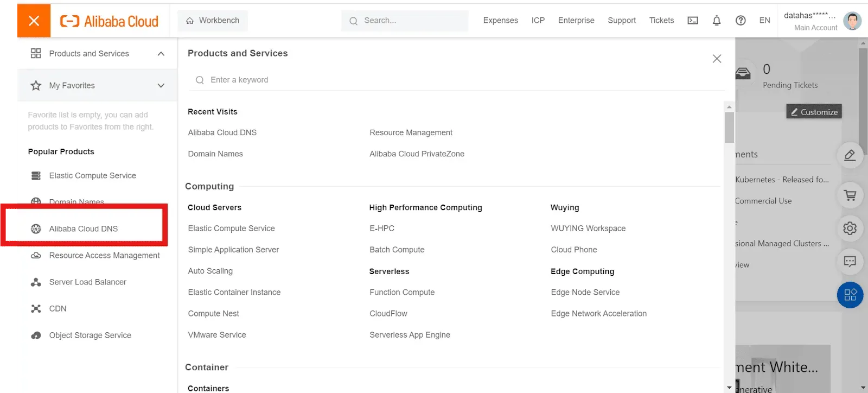Open Resource Management under Recent Visits
This screenshot has height=393, width=868.
411,132
